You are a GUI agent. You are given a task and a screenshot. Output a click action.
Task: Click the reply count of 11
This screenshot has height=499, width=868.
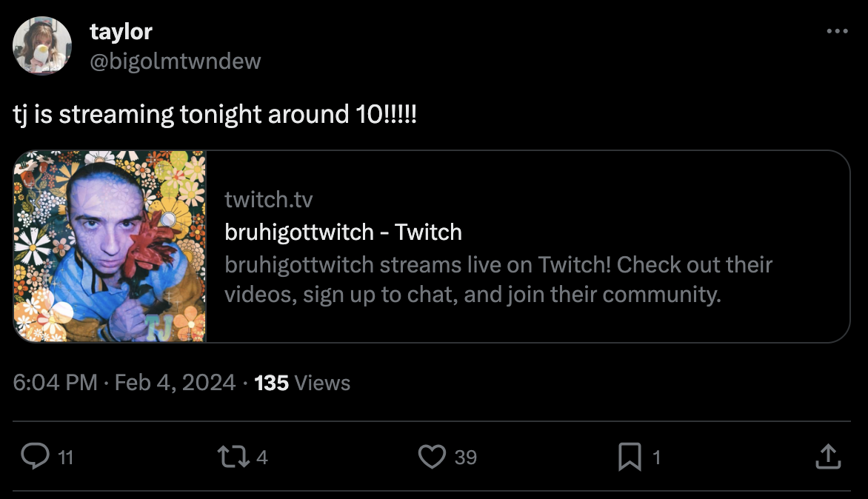pos(65,458)
